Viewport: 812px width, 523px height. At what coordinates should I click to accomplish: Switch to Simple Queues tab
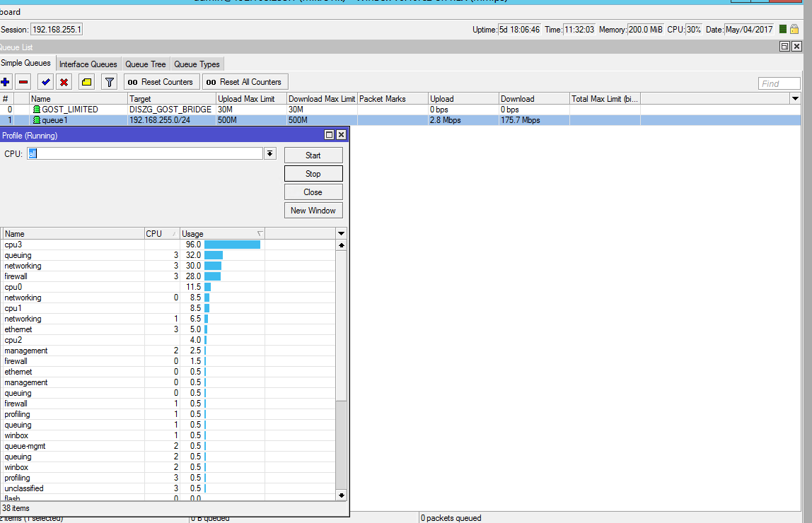(26, 63)
